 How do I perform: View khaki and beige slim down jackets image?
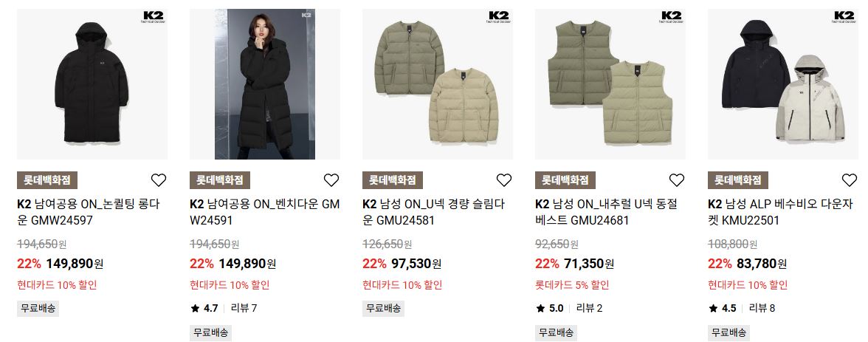(x=438, y=84)
